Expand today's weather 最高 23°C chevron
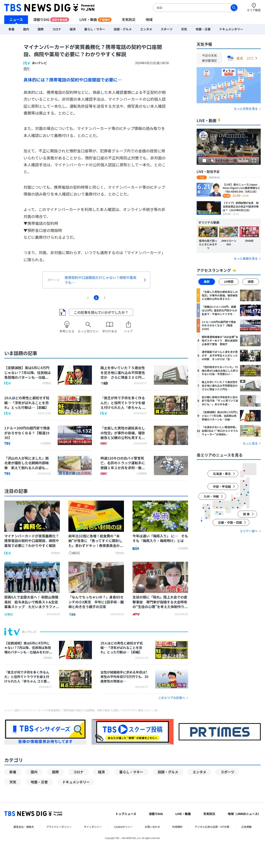The width and height of the screenshot is (265, 868). coord(256,58)
